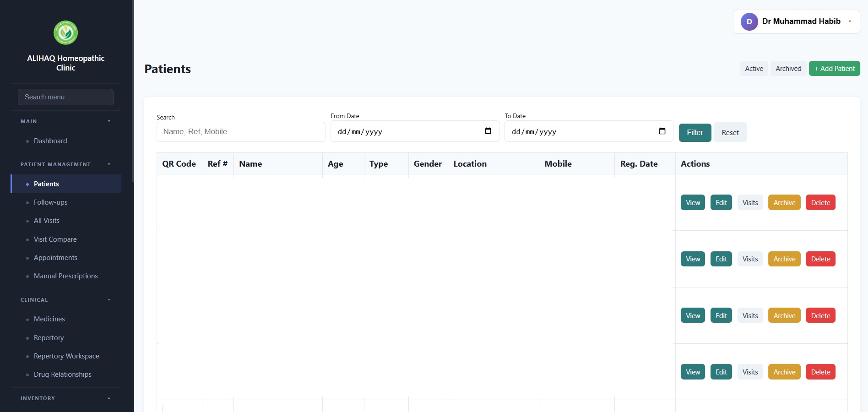The width and height of the screenshot is (868, 412).
Task: Click the user avatar circle 'D'
Action: pyautogui.click(x=749, y=22)
